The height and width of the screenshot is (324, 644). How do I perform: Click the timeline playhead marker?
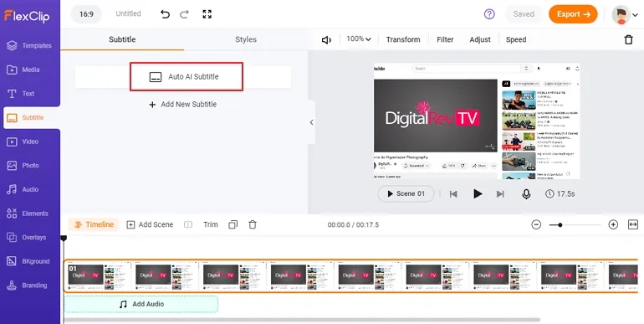tap(64, 239)
